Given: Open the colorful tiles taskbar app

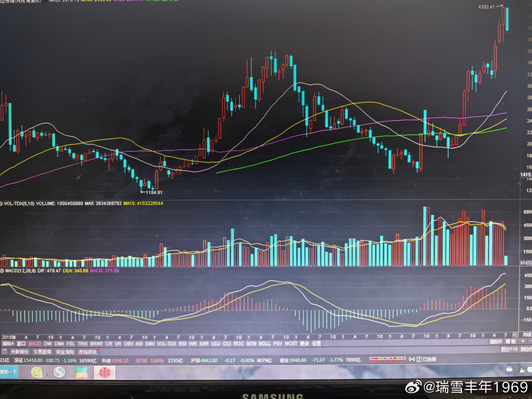Looking at the screenshot, I should point(82,372).
